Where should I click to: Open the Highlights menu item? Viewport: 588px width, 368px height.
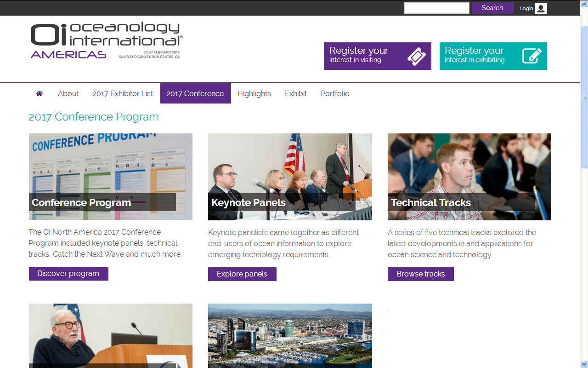coord(254,93)
